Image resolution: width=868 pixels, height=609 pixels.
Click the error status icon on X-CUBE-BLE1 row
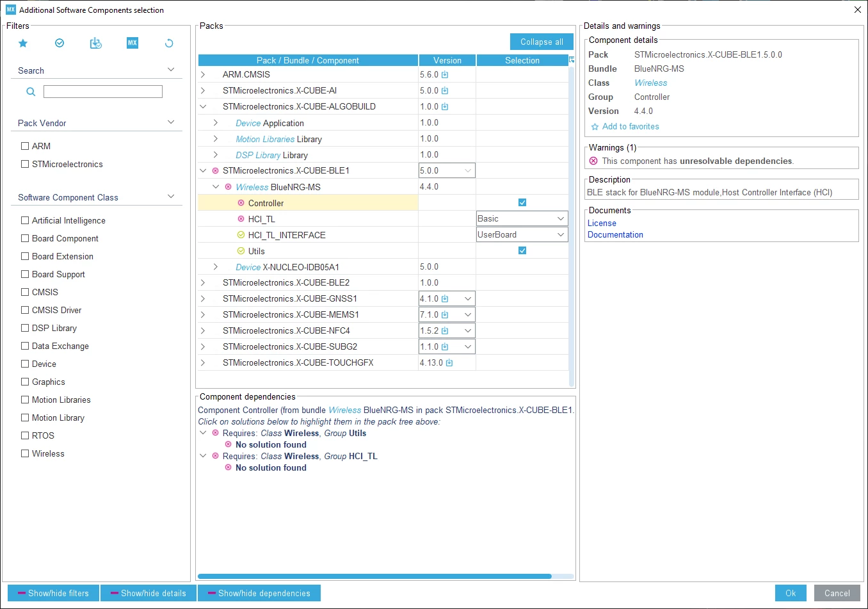[x=216, y=171]
